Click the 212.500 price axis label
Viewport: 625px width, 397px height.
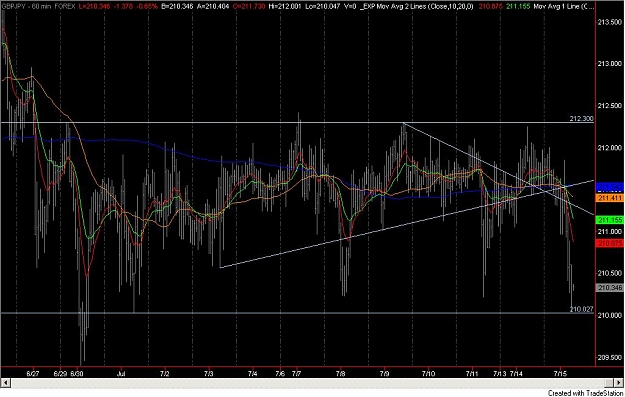click(610, 105)
